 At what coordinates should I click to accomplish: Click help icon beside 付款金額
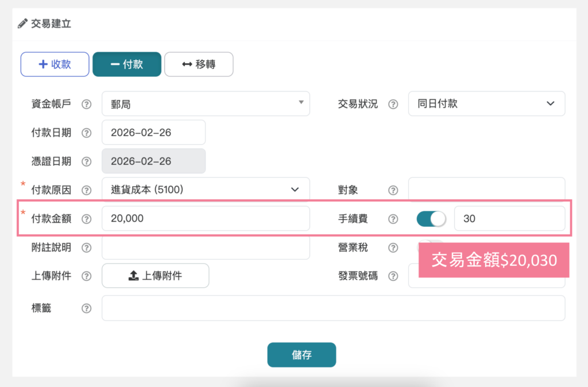[x=86, y=219]
